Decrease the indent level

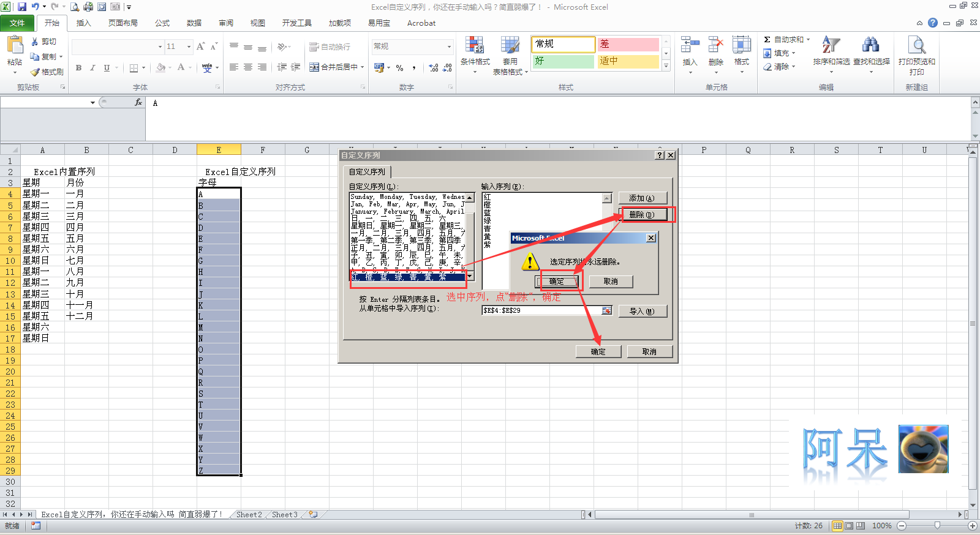282,67
